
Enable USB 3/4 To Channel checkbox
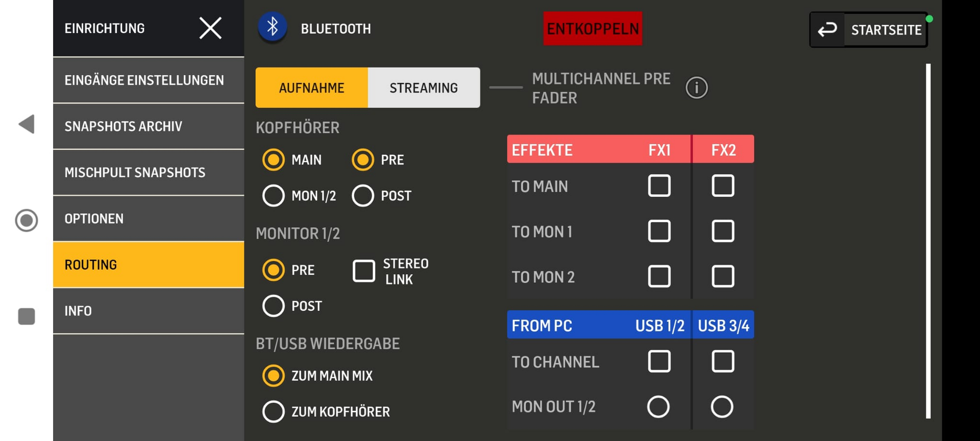723,361
